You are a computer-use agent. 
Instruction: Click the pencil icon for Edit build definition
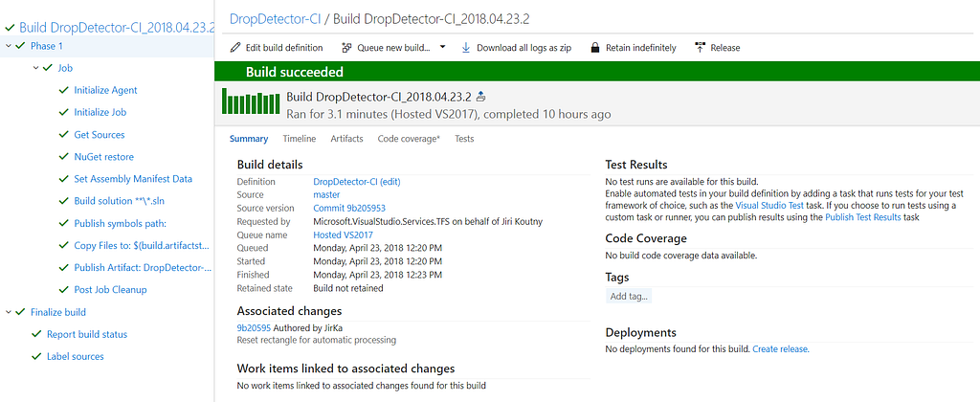tap(235, 48)
